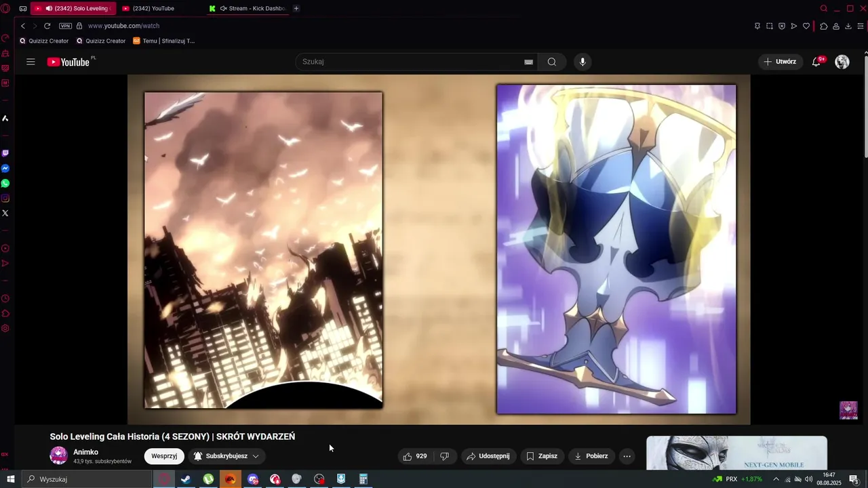Open sidebar settings gear icon
This screenshot has height=488, width=868.
click(x=5, y=328)
